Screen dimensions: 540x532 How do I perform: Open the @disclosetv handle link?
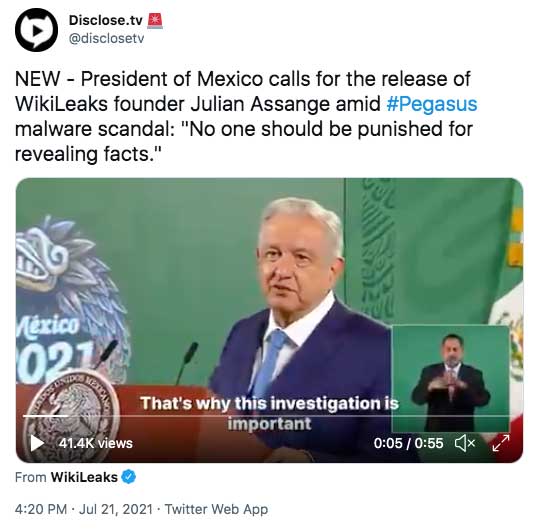106,38
